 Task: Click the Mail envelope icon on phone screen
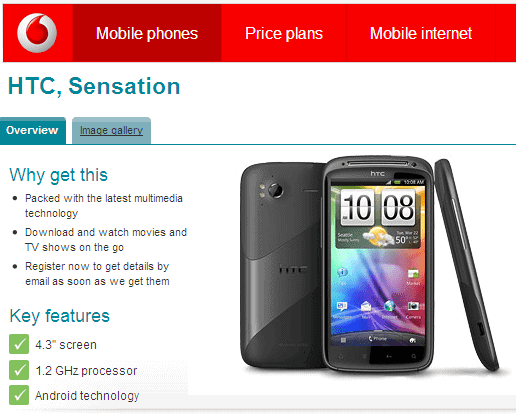click(366, 306)
